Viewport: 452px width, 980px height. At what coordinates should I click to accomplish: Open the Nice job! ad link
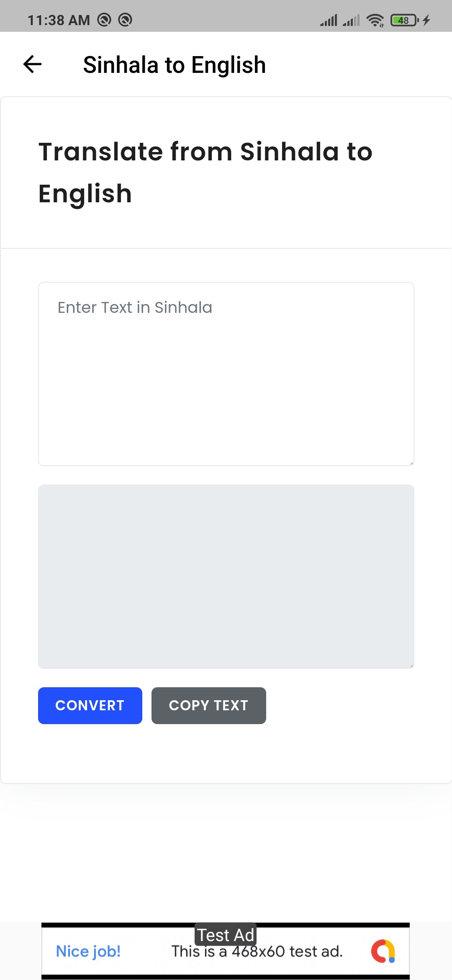pos(88,951)
